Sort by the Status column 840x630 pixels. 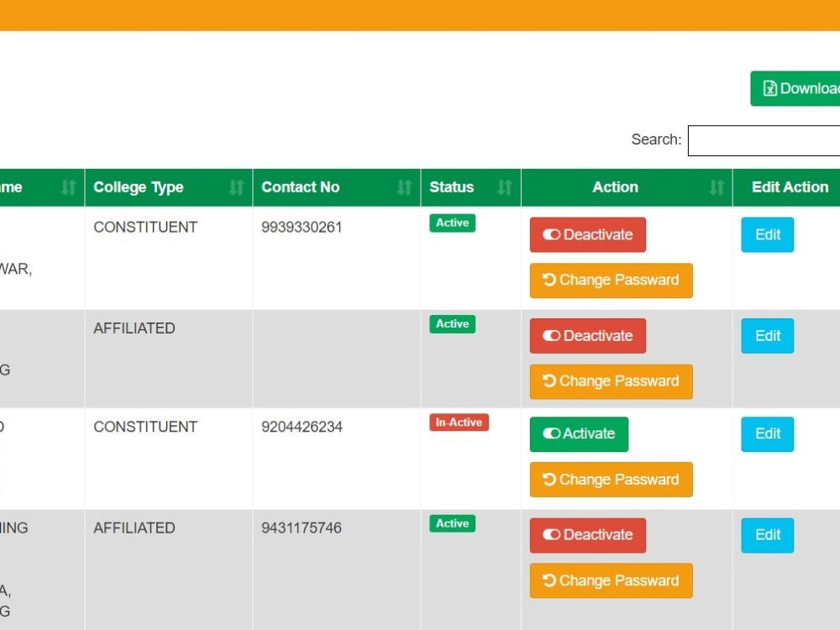[471, 187]
